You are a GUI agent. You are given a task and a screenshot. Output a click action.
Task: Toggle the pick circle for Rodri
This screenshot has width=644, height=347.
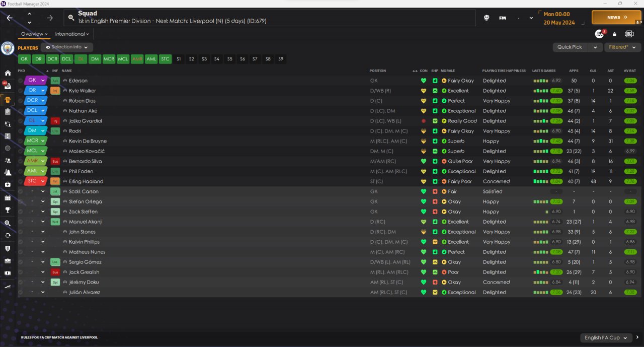(21, 131)
